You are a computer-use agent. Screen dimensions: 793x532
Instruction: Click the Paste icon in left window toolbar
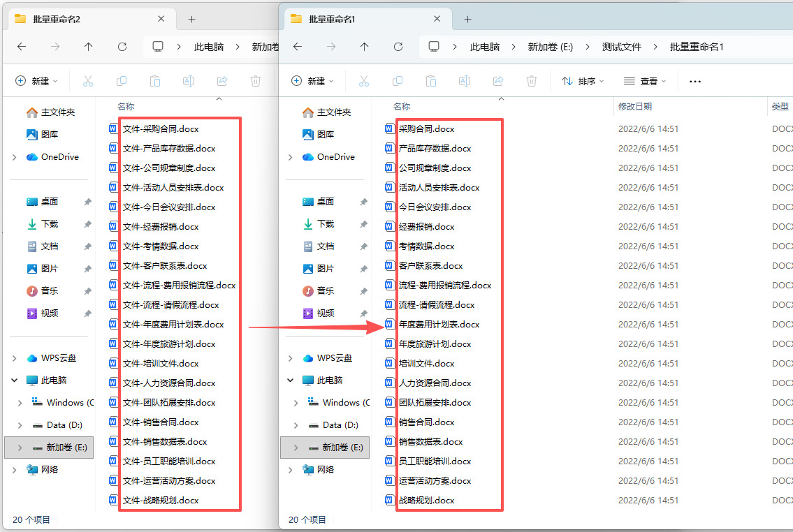point(154,82)
